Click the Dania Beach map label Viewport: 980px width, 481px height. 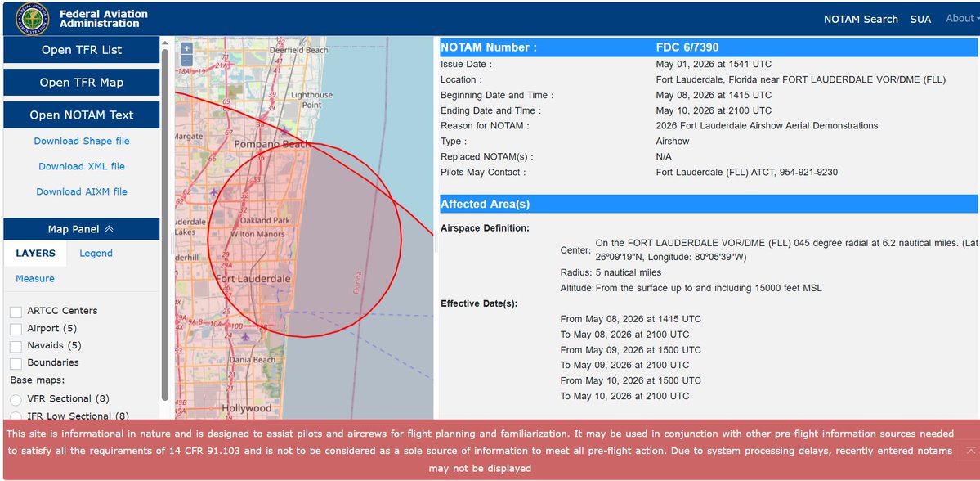pos(252,360)
